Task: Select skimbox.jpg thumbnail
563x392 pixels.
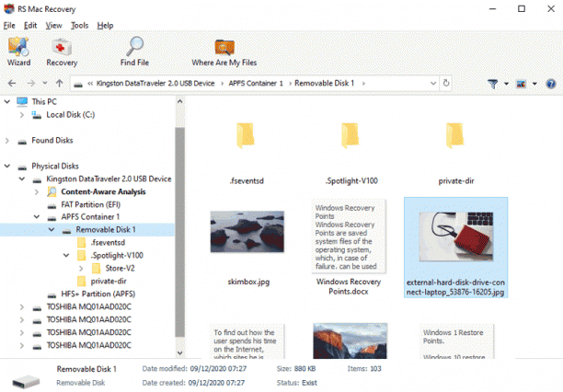Action: 247,232
